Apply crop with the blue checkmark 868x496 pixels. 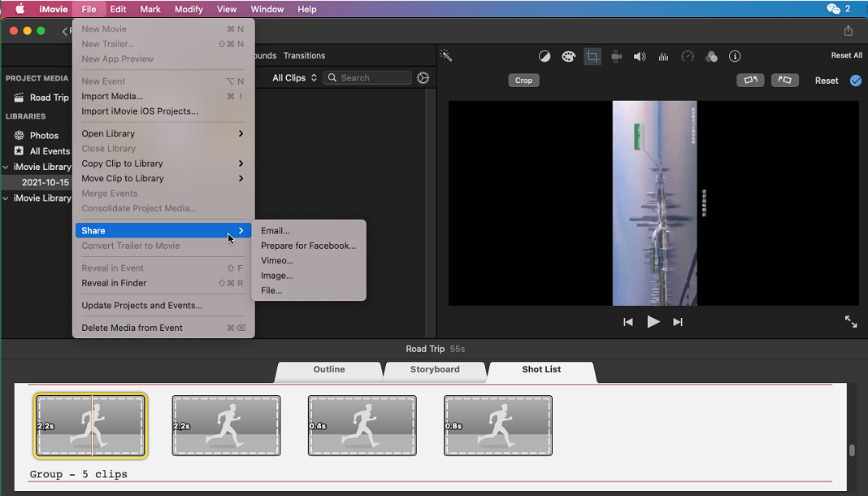click(856, 80)
